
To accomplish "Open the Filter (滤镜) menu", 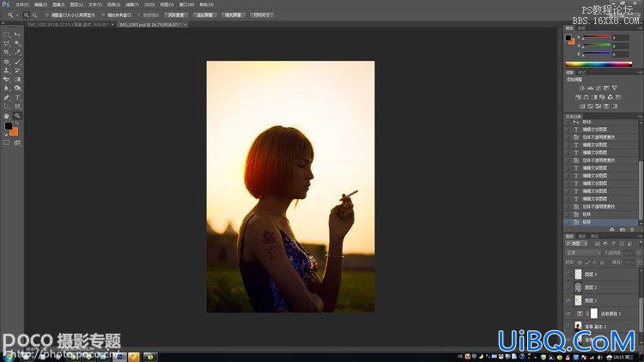I will (132, 4).
